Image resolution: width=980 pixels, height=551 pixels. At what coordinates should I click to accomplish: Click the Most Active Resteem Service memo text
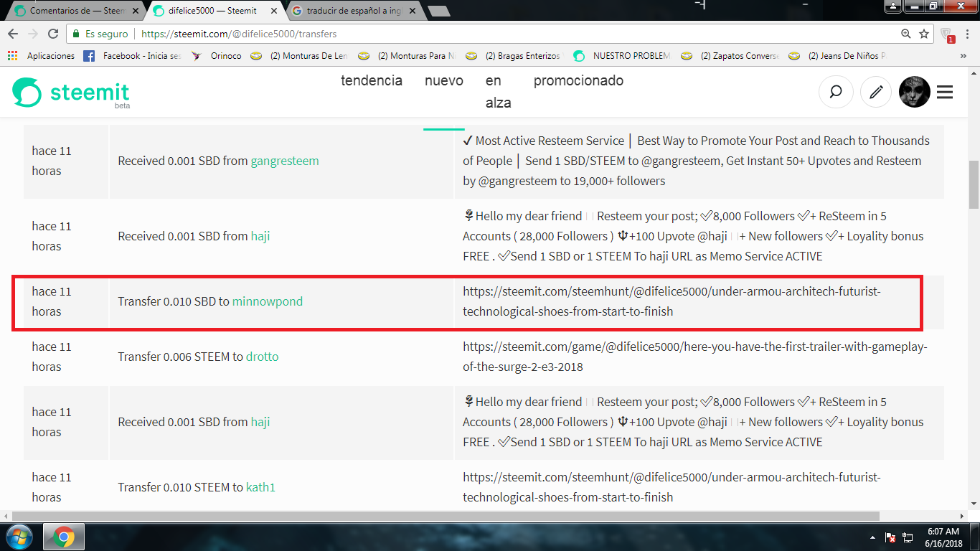point(696,161)
